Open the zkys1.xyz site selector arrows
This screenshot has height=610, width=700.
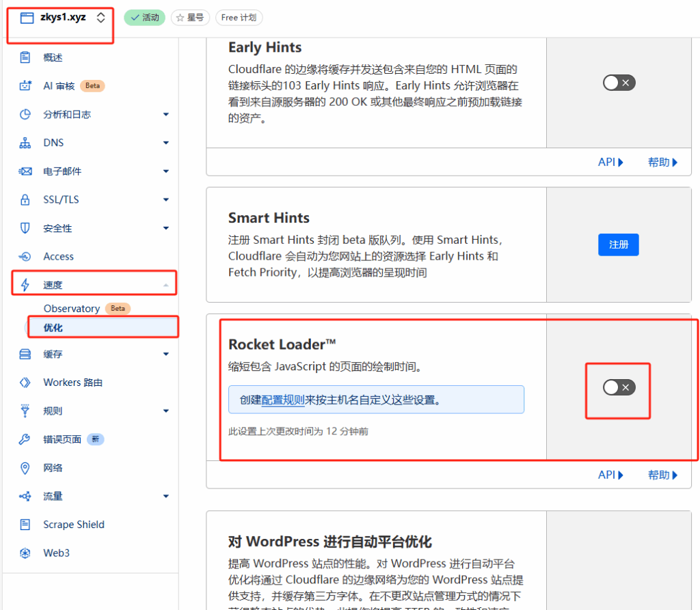[x=101, y=17]
